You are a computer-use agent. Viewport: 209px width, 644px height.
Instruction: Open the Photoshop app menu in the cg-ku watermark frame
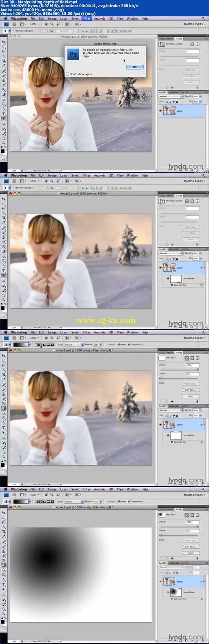[x=19, y=175]
